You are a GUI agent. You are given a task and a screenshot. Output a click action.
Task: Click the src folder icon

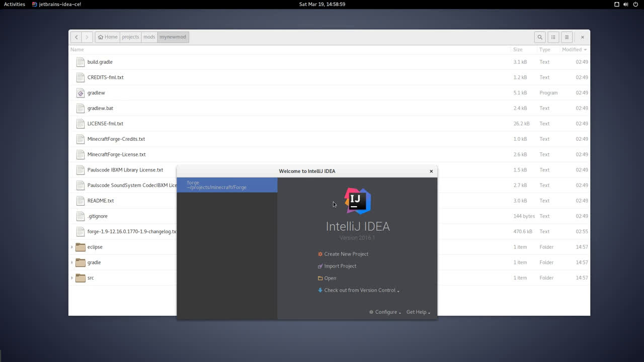[80, 278]
